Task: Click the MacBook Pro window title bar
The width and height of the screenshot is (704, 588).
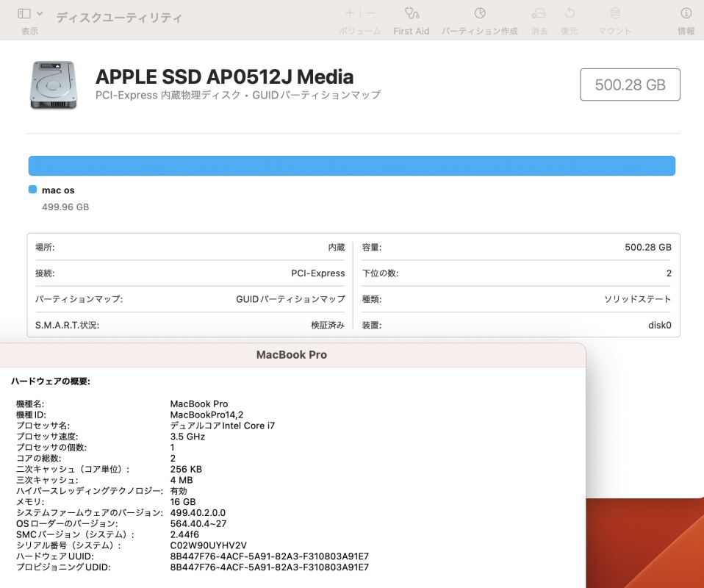Action: click(x=292, y=355)
